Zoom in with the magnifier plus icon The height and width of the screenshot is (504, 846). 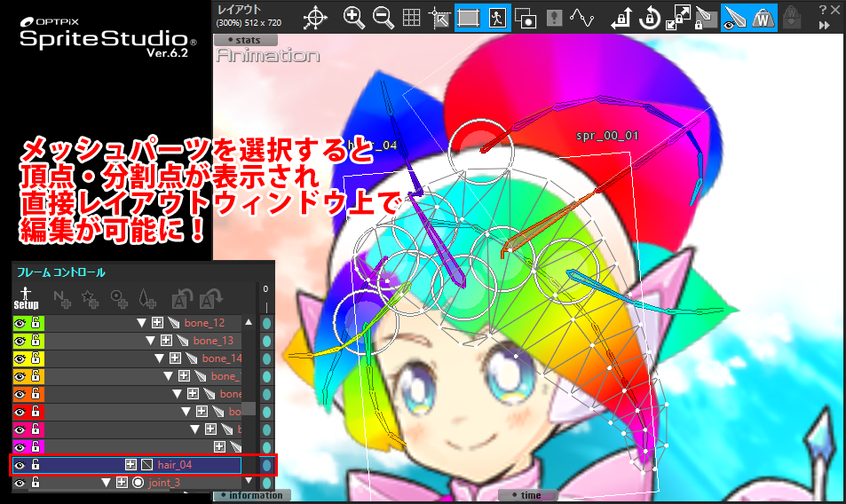pos(353,17)
